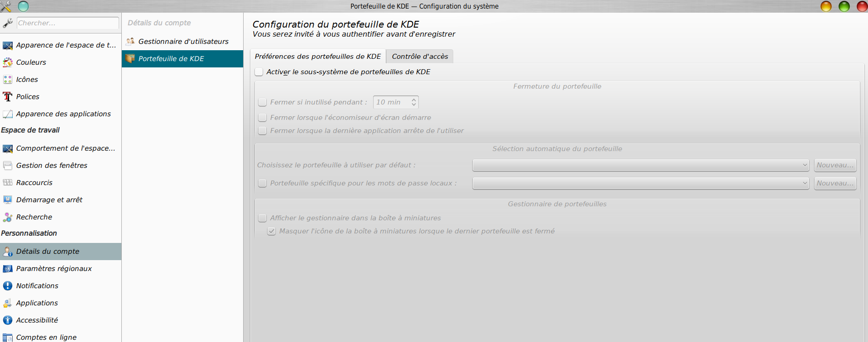
Task: Open Couleurs settings entry
Action: tap(61, 62)
